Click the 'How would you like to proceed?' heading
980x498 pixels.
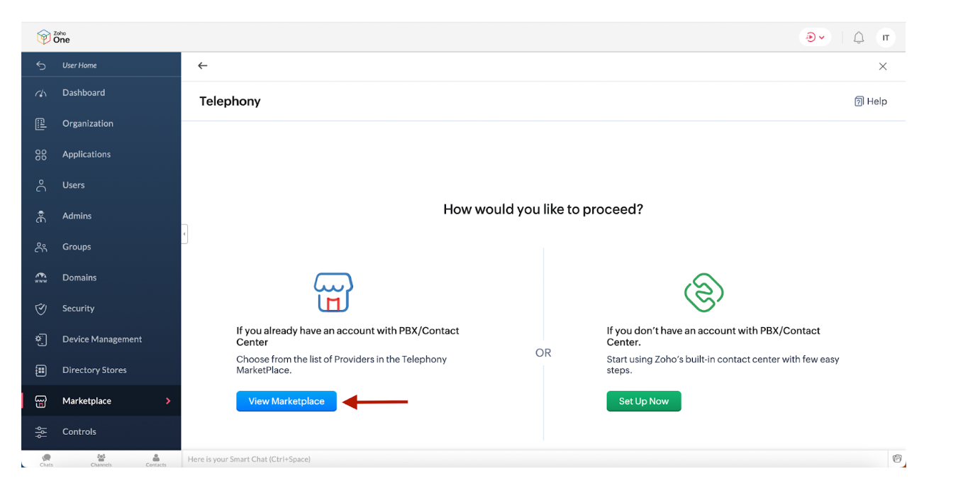point(543,209)
